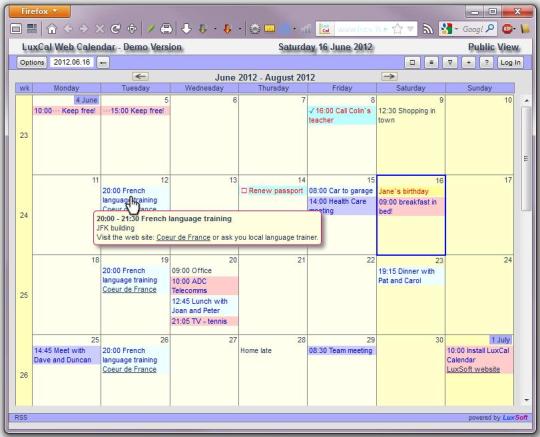Viewport: 540px width, 437px height.
Task: Click the site favicon in address bar
Action: pyautogui.click(x=325, y=29)
